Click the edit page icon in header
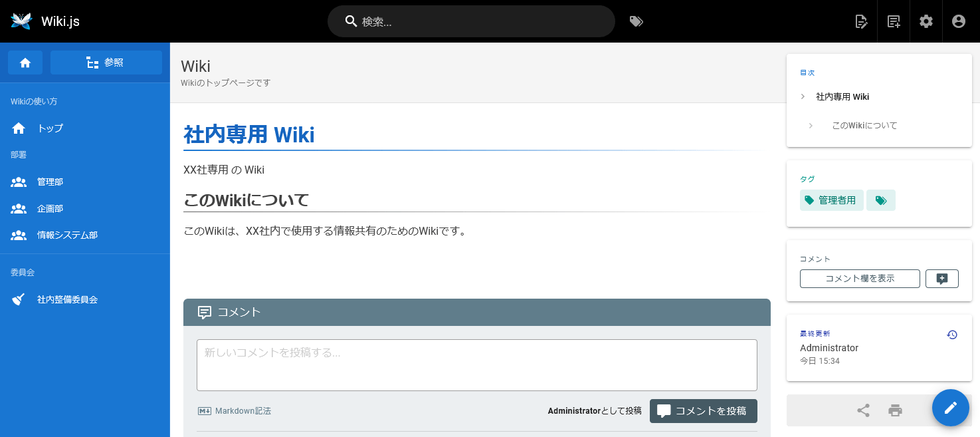 pyautogui.click(x=861, y=21)
